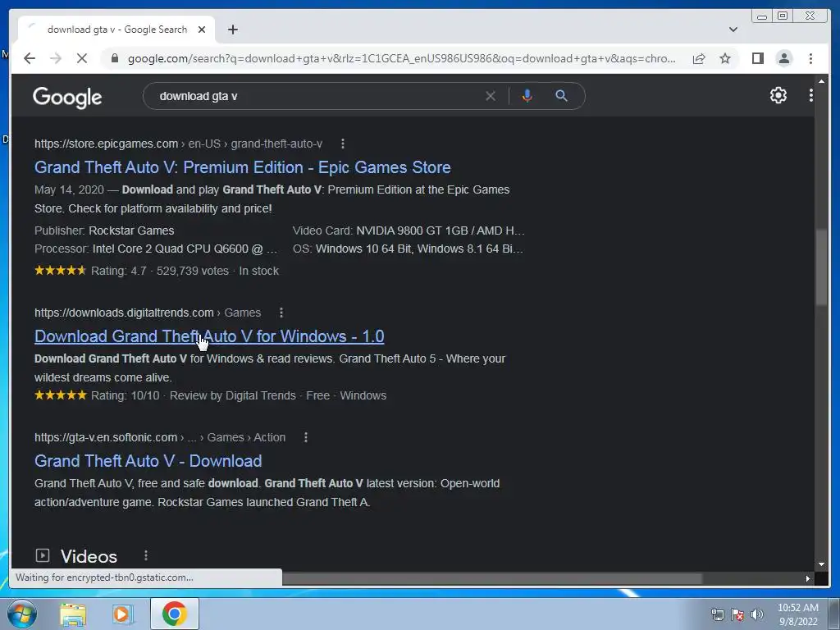
Task: Clear the search box with the X
Action: (x=491, y=96)
